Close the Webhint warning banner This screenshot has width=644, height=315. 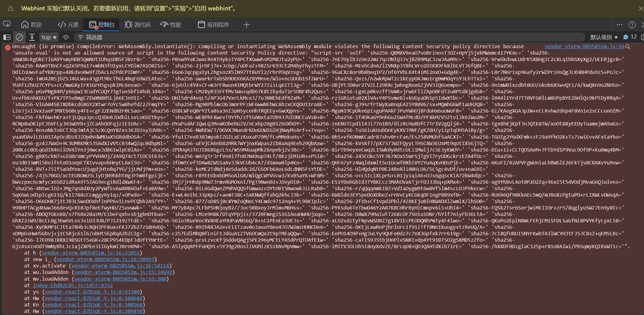click(641, 8)
